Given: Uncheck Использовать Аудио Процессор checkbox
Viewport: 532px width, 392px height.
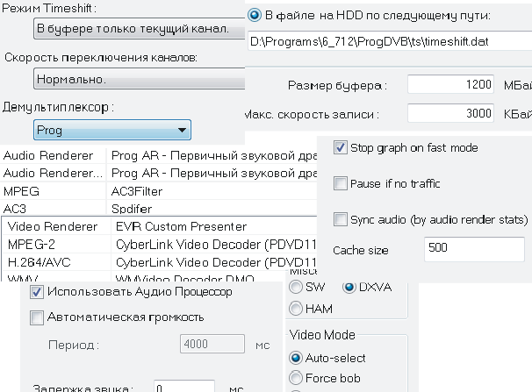Looking at the screenshot, I should click(x=37, y=292).
